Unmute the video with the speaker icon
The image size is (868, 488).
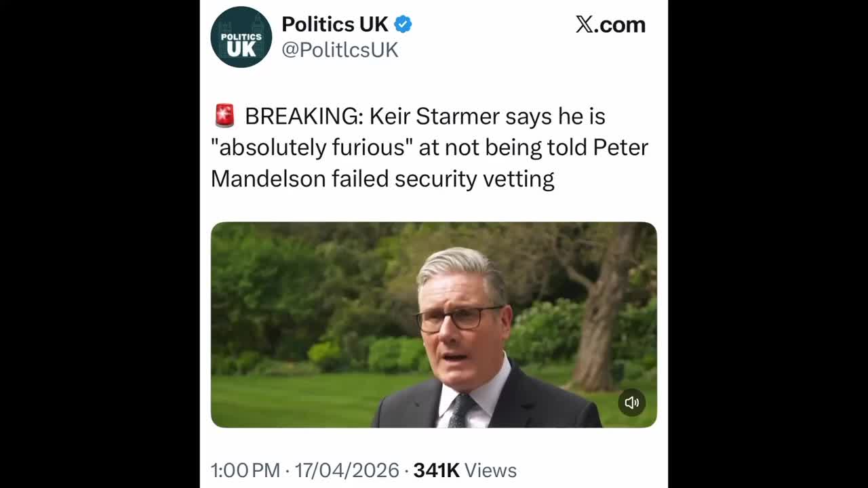(x=631, y=403)
